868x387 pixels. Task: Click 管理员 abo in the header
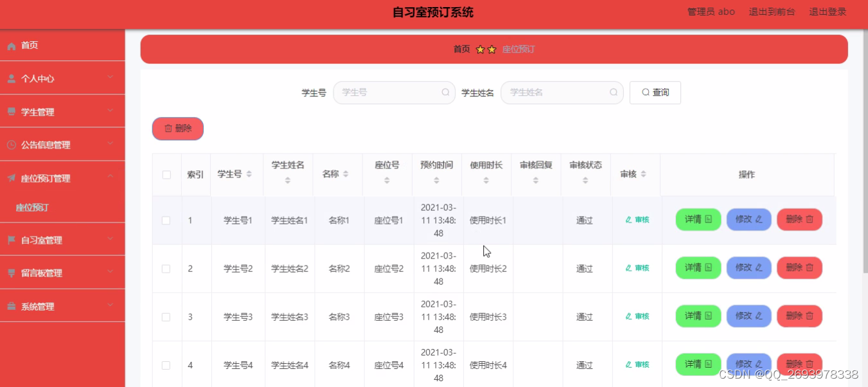711,12
